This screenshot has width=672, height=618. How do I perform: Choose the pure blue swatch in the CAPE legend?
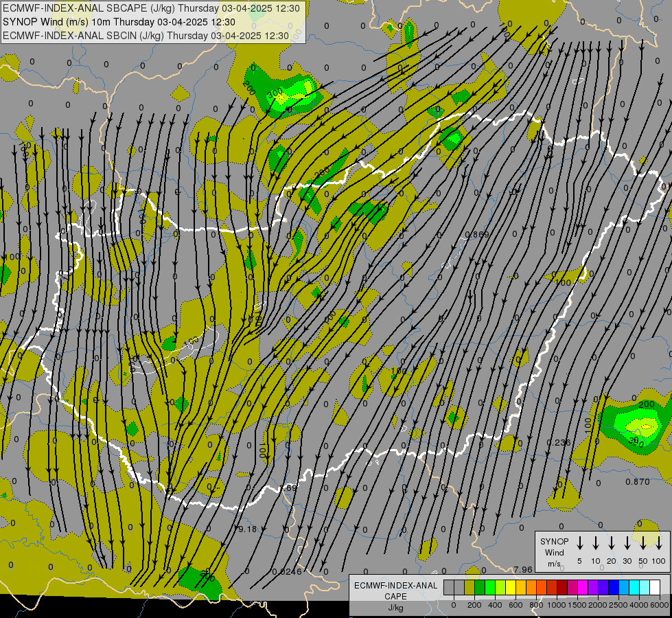613,587
